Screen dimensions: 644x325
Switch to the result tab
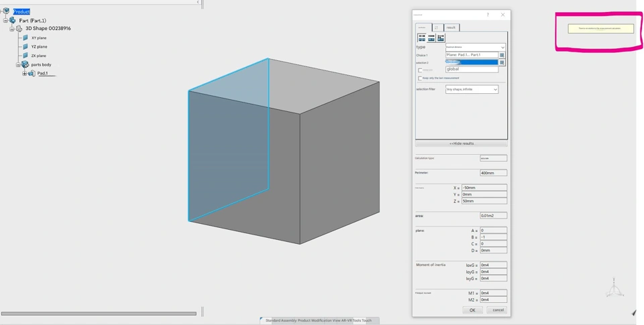click(x=451, y=27)
